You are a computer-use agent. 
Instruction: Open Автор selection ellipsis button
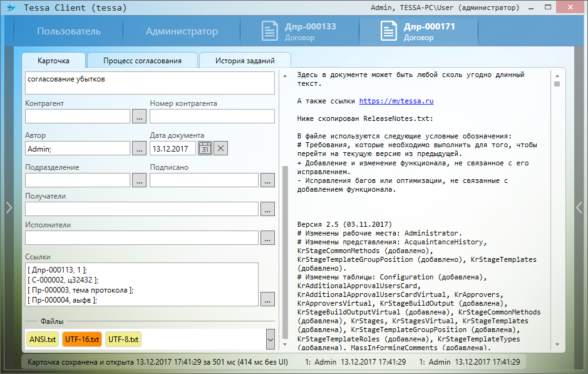(x=139, y=148)
